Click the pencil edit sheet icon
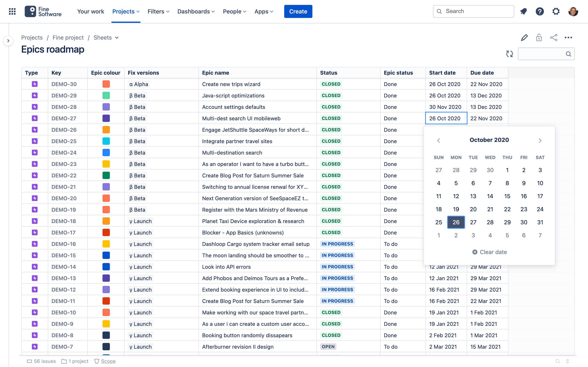Screen dimensions: 588x367 tap(524, 38)
